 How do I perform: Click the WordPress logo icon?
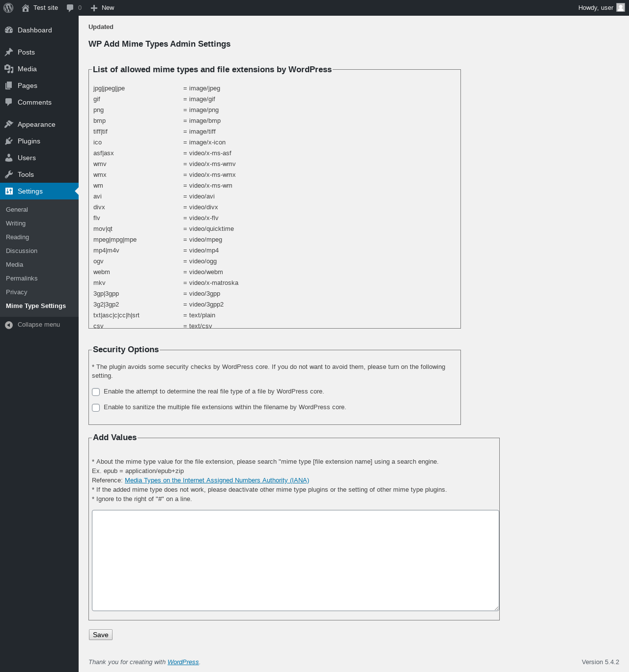click(x=8, y=8)
